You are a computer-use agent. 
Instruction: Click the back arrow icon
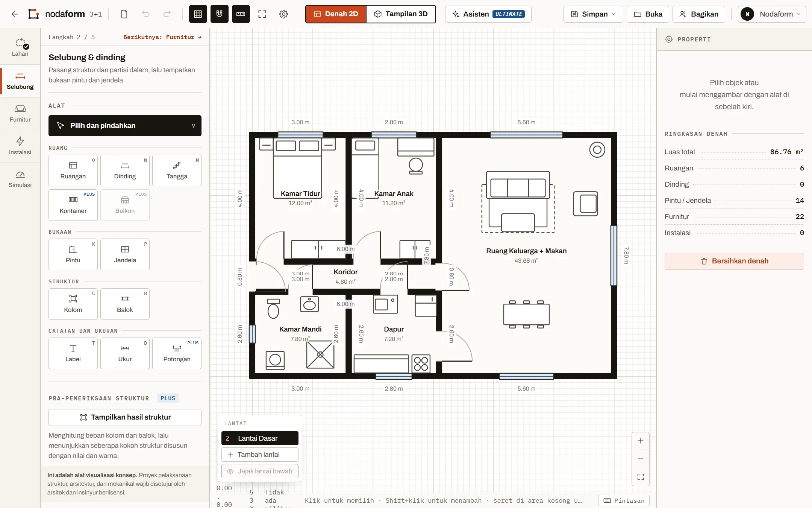15,14
